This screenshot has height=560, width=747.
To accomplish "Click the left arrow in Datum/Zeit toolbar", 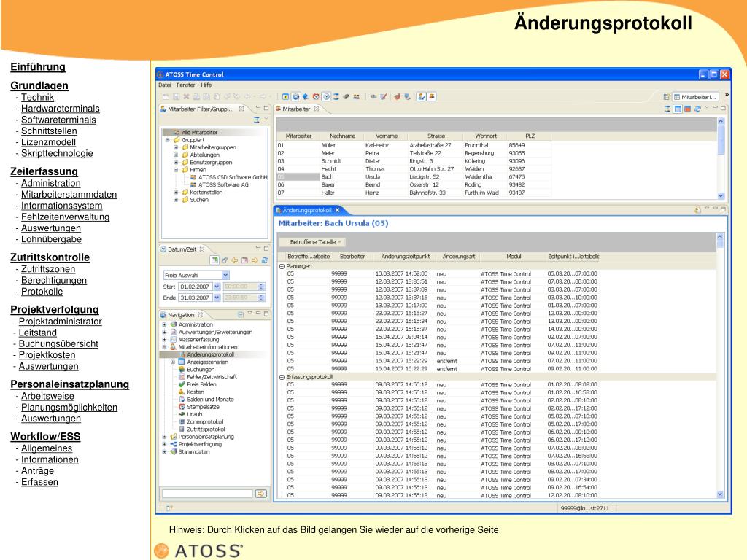I will pyautogui.click(x=234, y=260).
